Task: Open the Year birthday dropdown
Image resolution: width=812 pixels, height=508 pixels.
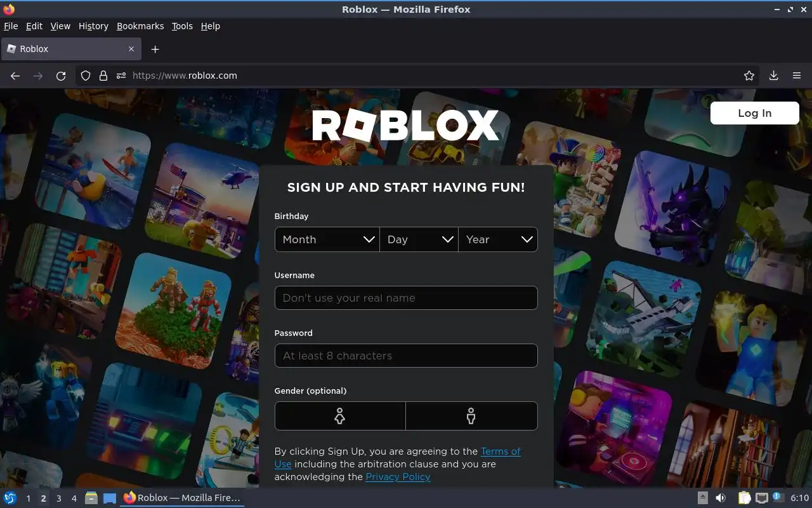Action: [x=498, y=239]
